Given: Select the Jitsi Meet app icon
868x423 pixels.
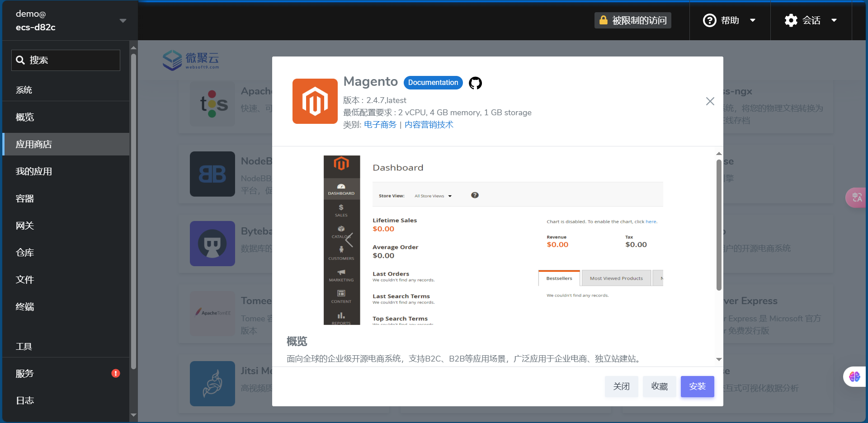Looking at the screenshot, I should pyautogui.click(x=212, y=384).
